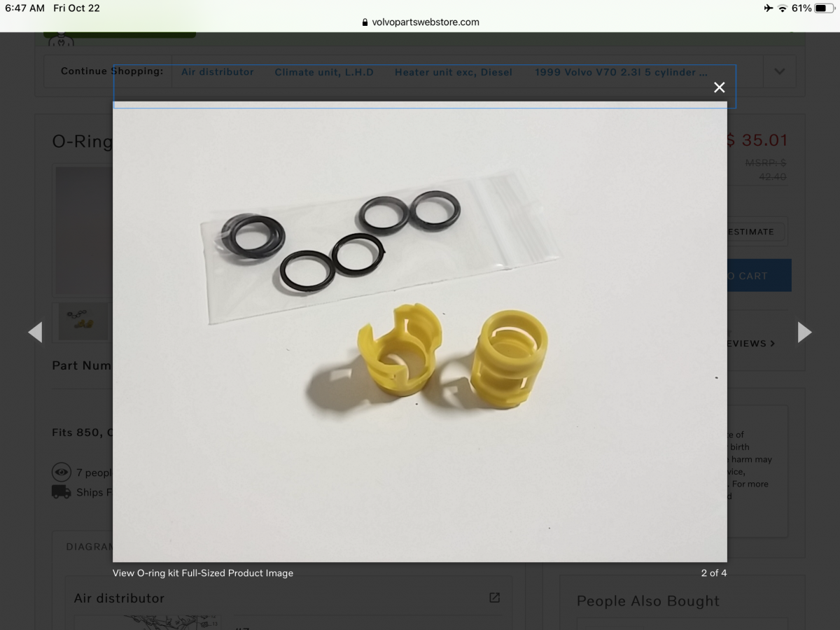Viewport: 840px width, 630px height.
Task: Select the O-ring kit thumbnail image
Action: click(x=83, y=321)
